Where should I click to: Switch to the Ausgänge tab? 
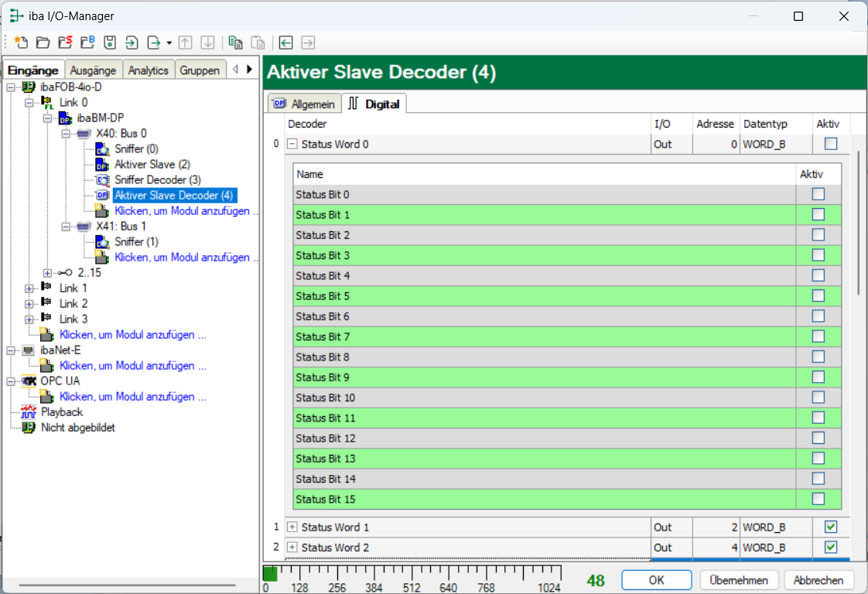pos(93,70)
